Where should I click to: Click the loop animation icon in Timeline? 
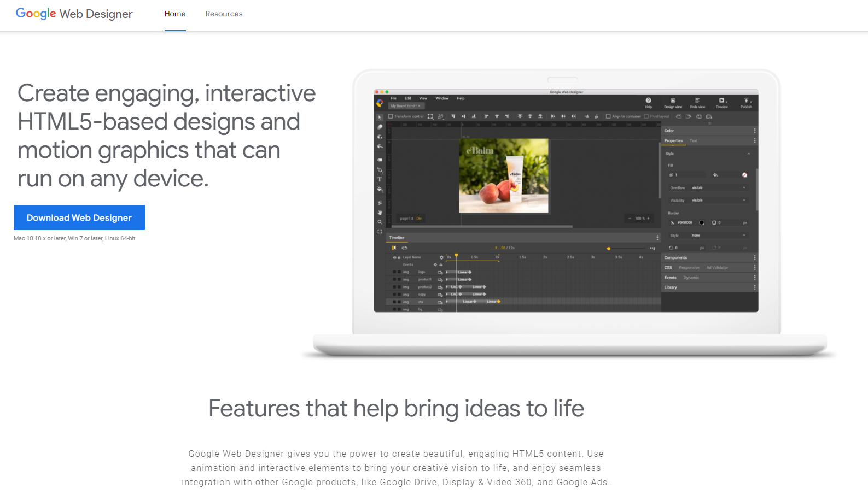tap(405, 248)
